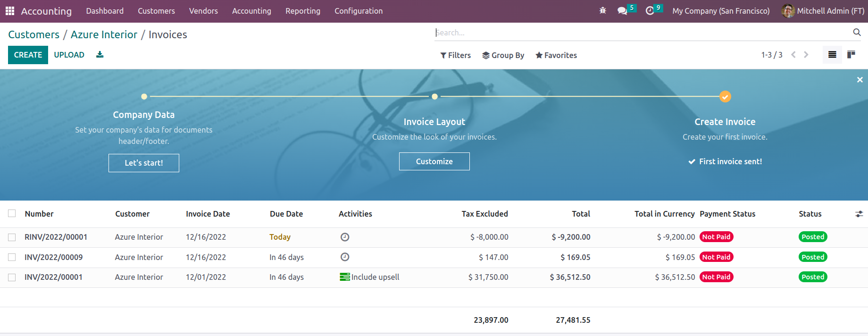Open the activities clock icon in navbar
The height and width of the screenshot is (336, 868).
650,10
